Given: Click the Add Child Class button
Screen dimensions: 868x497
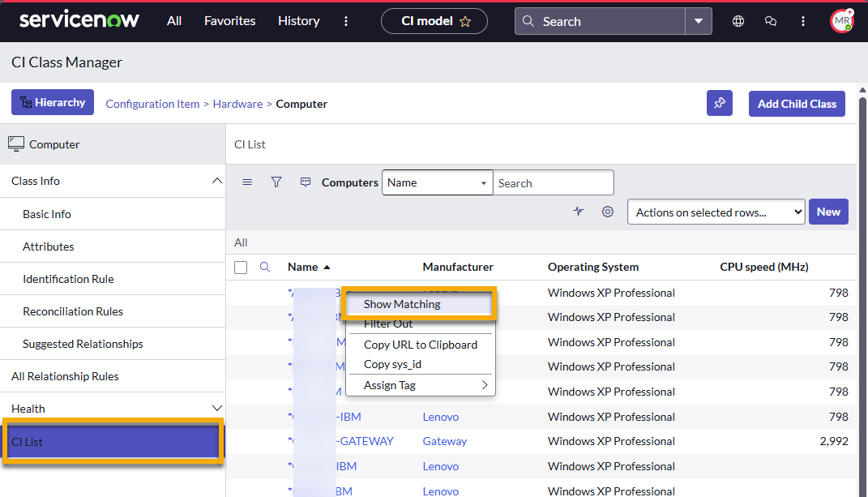Looking at the screenshot, I should click(797, 104).
